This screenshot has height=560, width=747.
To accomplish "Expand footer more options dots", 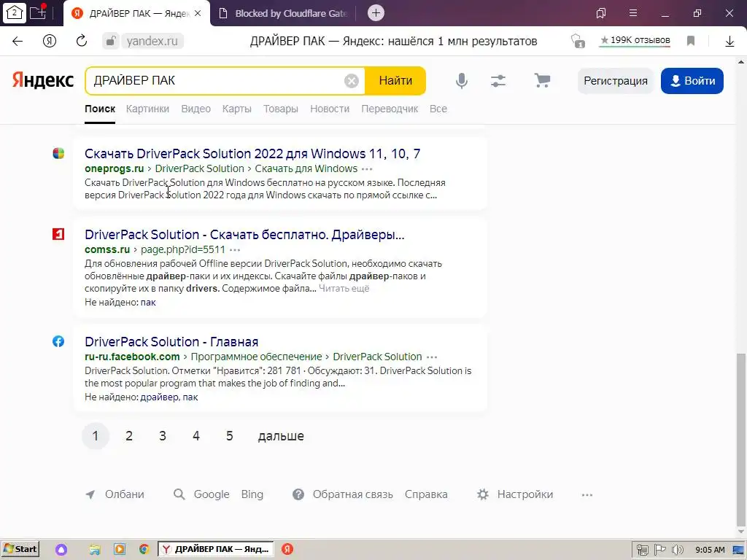I will click(x=587, y=495).
